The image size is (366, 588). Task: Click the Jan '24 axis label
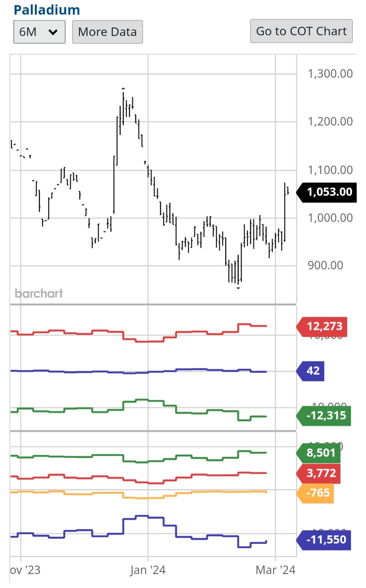(148, 570)
